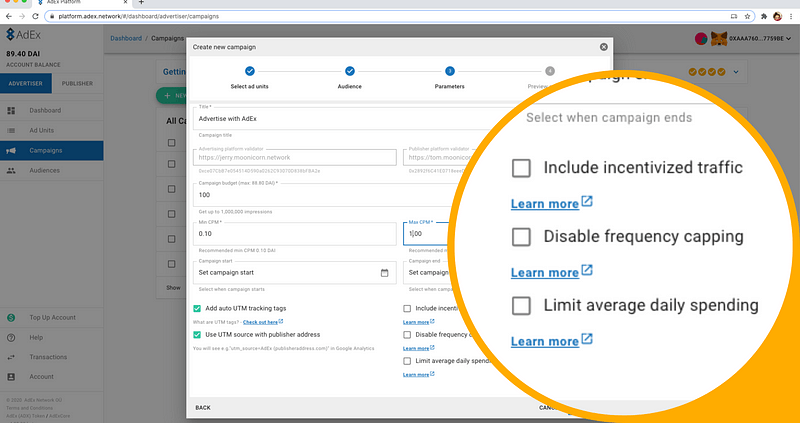
Task: Open Top Up Account
Action: [52, 317]
